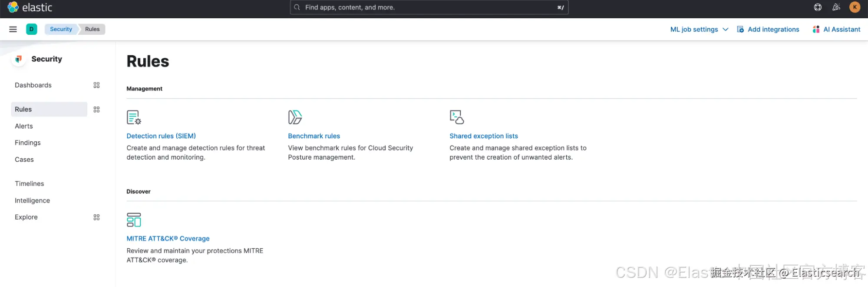The height and width of the screenshot is (287, 868).
Task: Click the Benchmark rules icon
Action: pos(295,117)
